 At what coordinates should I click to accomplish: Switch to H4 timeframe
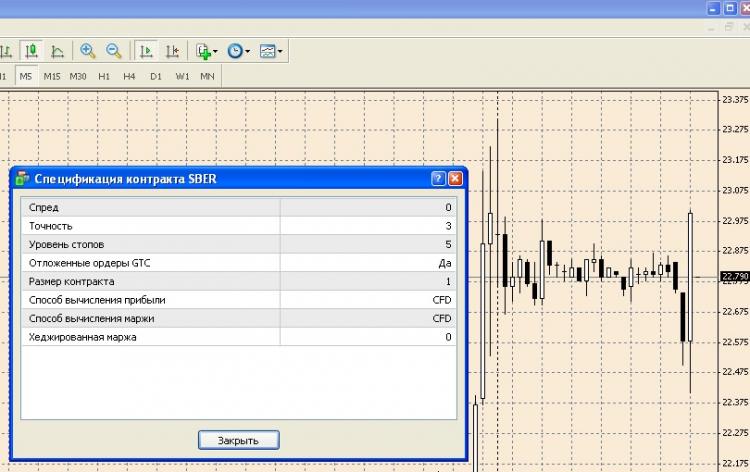point(129,76)
